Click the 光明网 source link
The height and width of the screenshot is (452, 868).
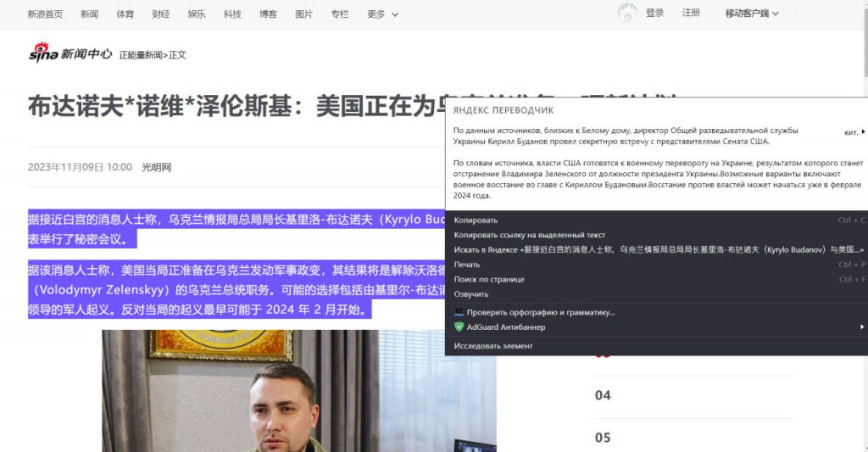(x=157, y=167)
